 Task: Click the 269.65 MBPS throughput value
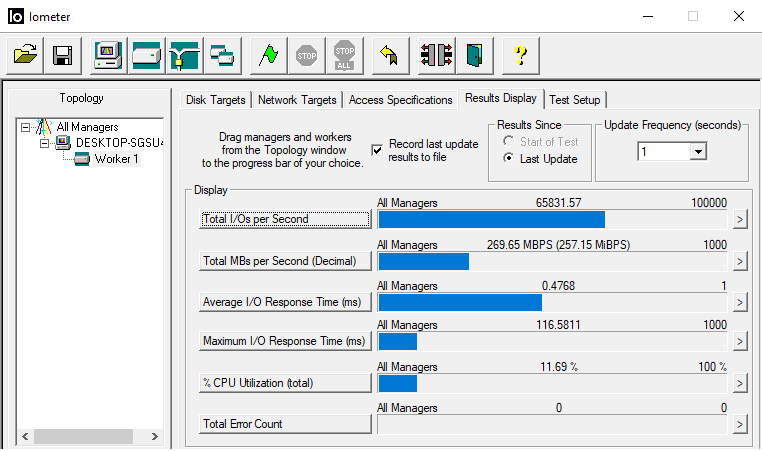pos(558,244)
